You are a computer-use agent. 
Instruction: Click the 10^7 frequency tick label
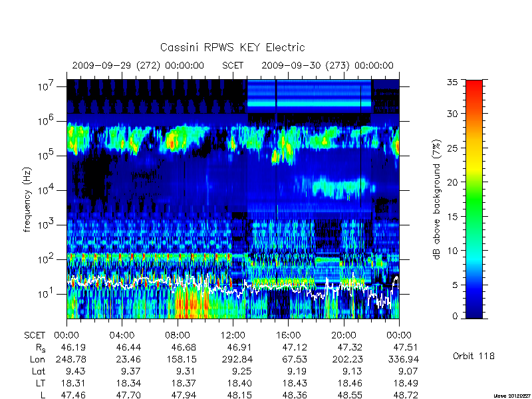[x=47, y=86]
